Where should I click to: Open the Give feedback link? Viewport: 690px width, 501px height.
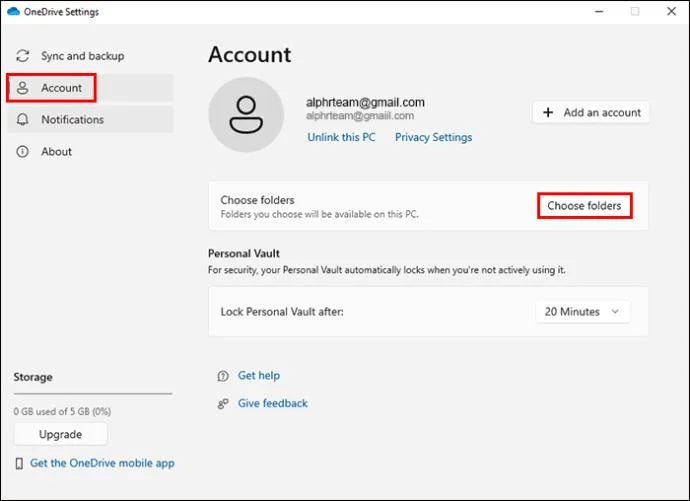tap(272, 403)
